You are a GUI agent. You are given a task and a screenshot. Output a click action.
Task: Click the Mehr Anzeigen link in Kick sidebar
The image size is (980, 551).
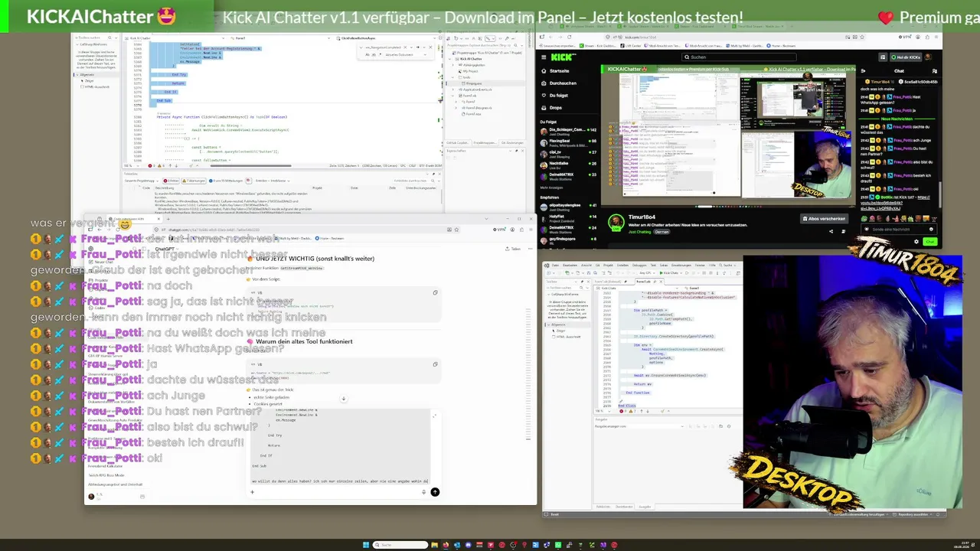click(x=551, y=187)
